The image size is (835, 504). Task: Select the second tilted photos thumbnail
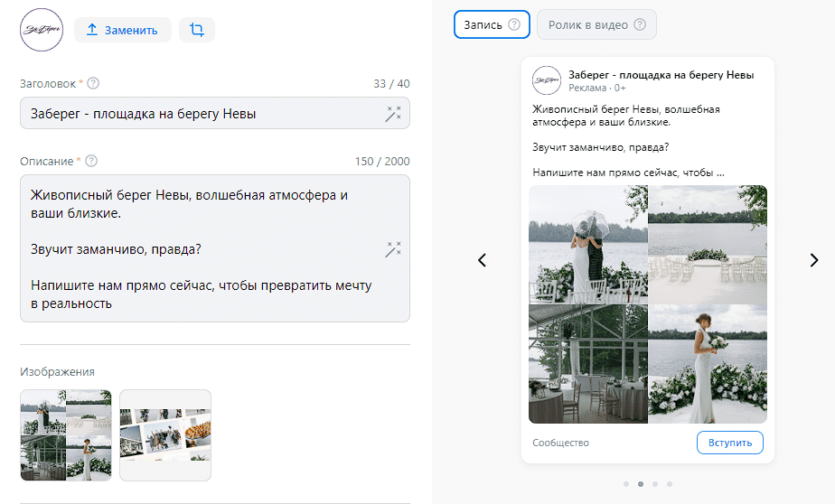coord(165,435)
